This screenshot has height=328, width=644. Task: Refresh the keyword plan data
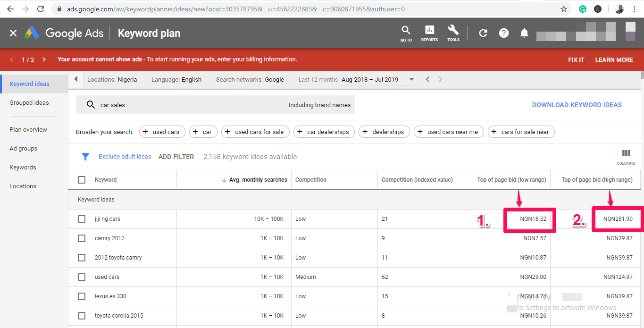pos(483,33)
